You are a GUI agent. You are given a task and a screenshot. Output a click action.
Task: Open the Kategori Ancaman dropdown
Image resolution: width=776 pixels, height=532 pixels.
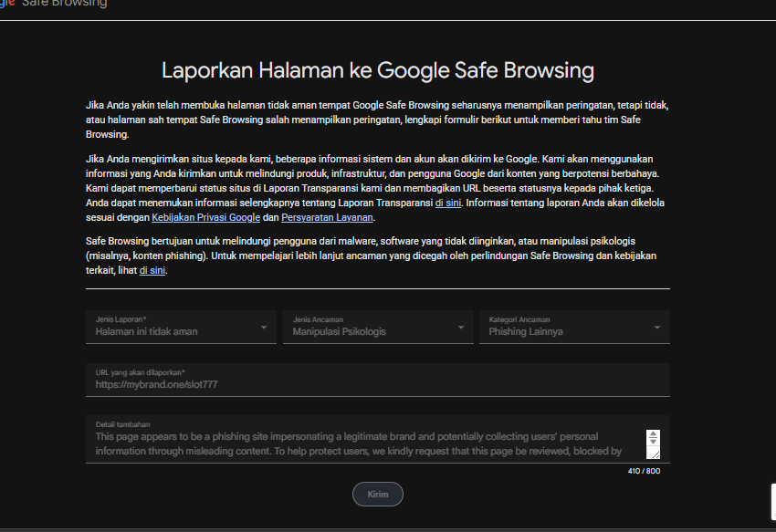[x=574, y=327]
